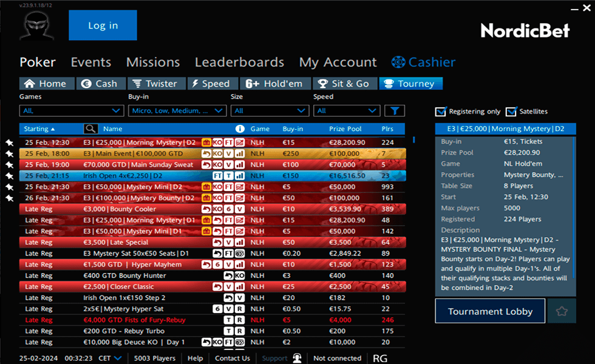595x364 pixels.
Task: Click the re-entry icon on Late Special row
Action: tap(217, 242)
